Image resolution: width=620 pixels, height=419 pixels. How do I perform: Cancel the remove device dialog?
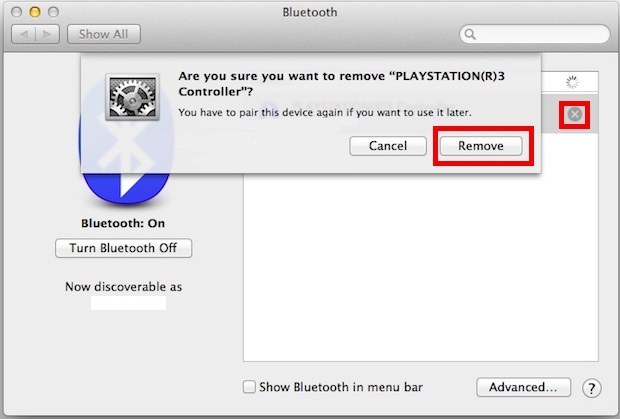pyautogui.click(x=388, y=146)
